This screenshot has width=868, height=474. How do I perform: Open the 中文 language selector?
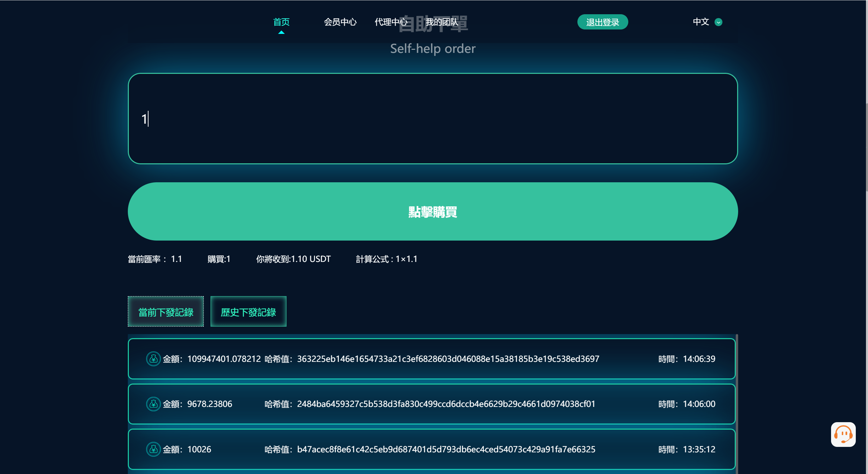[701, 22]
